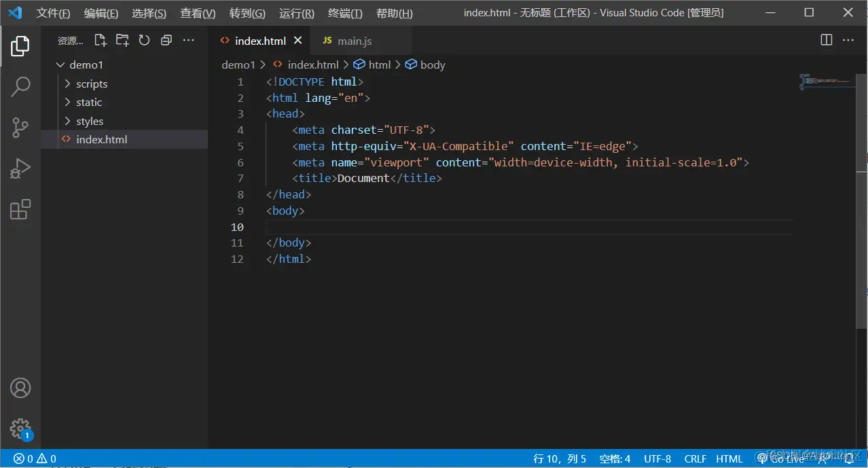
Task: Click the New Folder icon in explorer
Action: point(122,40)
